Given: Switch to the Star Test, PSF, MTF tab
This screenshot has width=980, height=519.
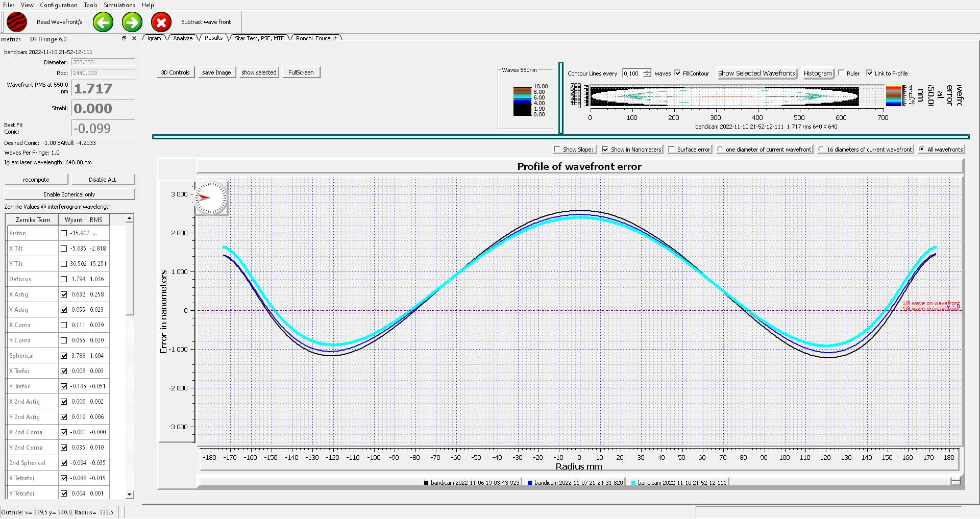Looking at the screenshot, I should pos(259,38).
